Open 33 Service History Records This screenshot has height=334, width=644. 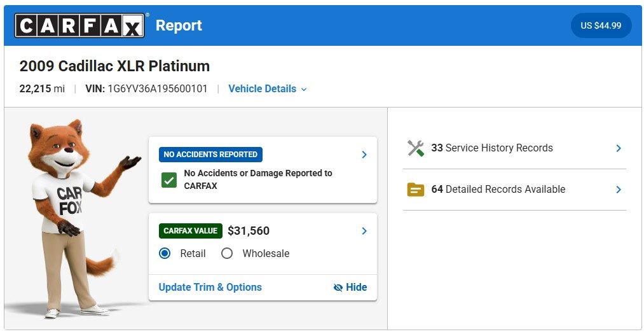click(514, 148)
